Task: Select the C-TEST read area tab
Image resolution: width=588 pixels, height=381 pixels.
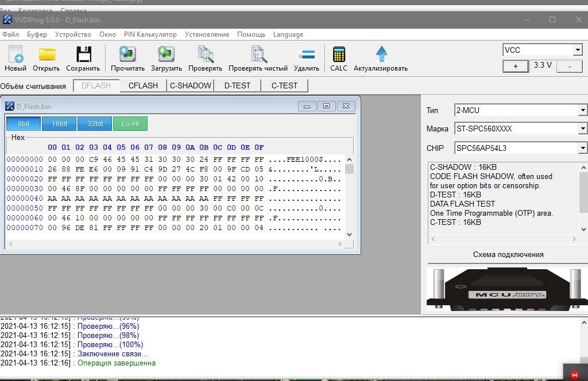Action: coord(284,86)
